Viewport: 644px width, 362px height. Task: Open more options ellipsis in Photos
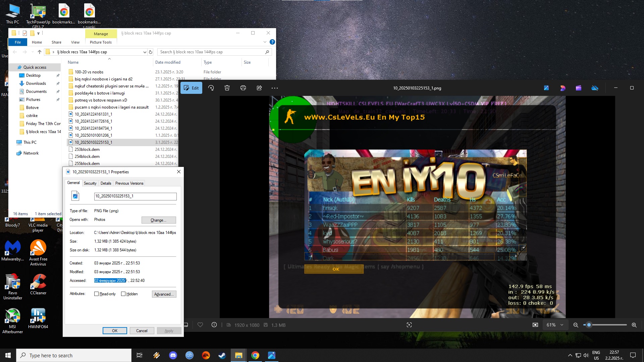tap(275, 88)
